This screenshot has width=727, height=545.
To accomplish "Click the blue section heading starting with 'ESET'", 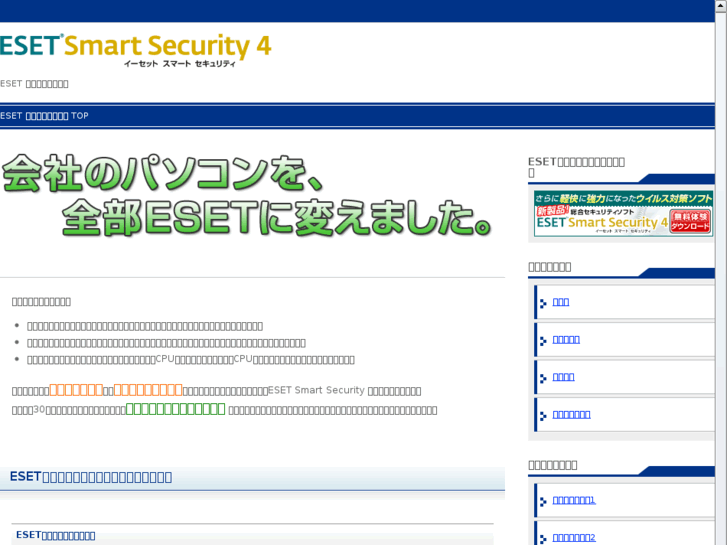I will click(x=91, y=477).
